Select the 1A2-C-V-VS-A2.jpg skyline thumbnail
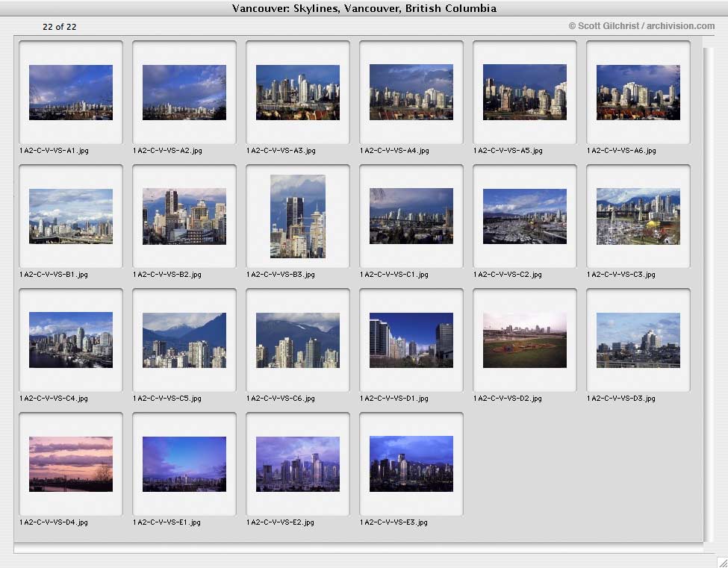The height and width of the screenshot is (568, 728). tap(184, 93)
